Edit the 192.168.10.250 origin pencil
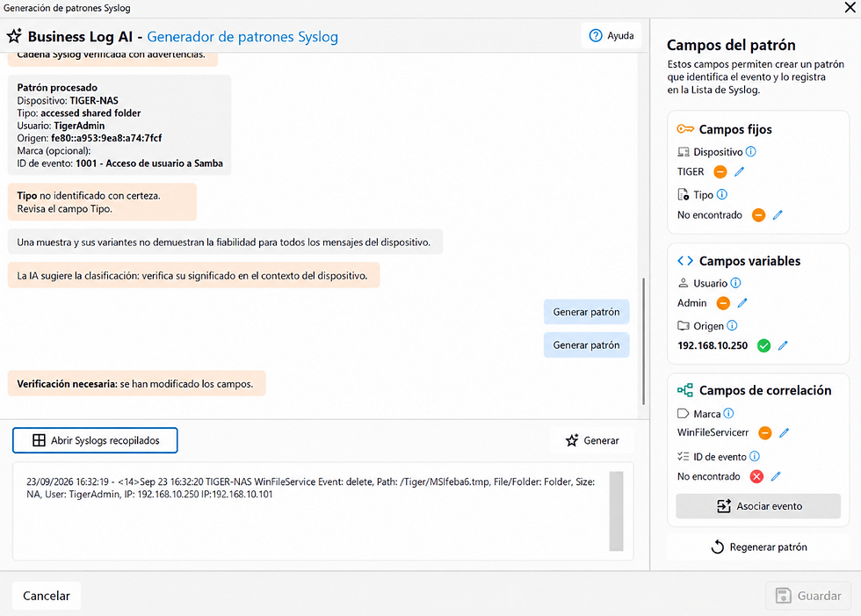Image resolution: width=861 pixels, height=616 pixels. pyautogui.click(x=783, y=345)
